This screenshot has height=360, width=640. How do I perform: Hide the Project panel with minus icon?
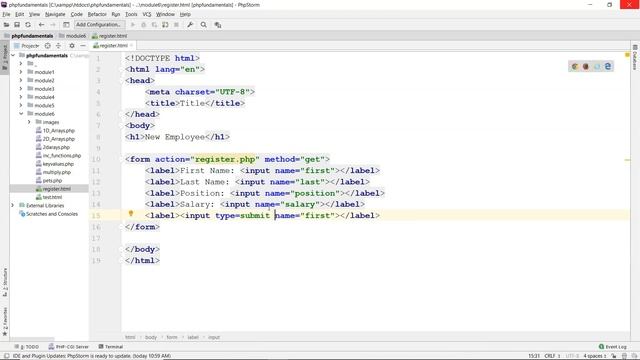(83, 46)
